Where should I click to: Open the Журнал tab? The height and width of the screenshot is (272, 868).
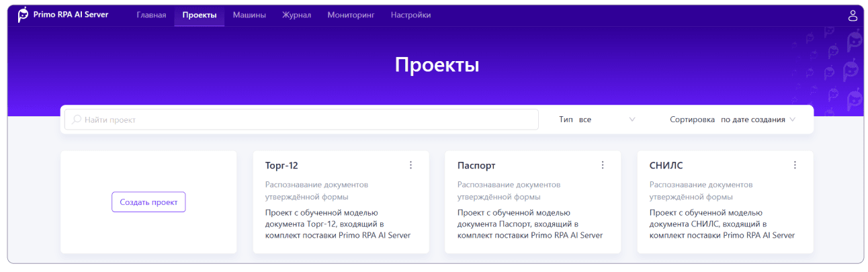tap(296, 15)
